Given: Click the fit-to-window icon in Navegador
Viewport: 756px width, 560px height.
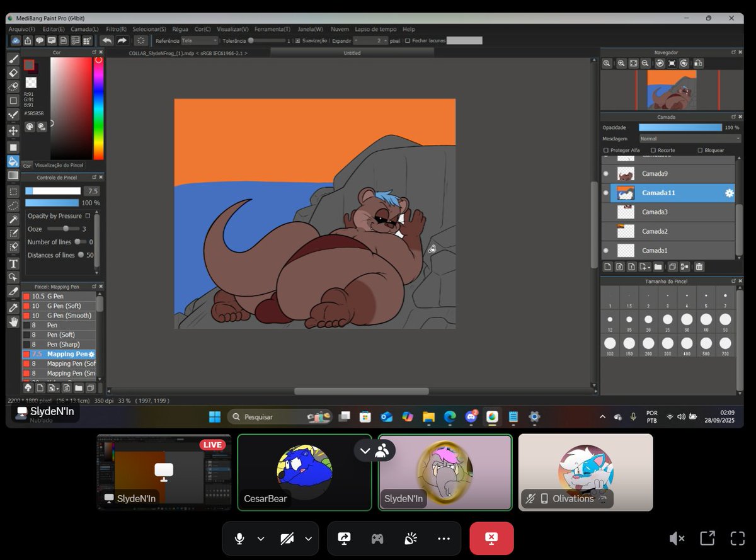Looking at the screenshot, I should coord(633,63).
